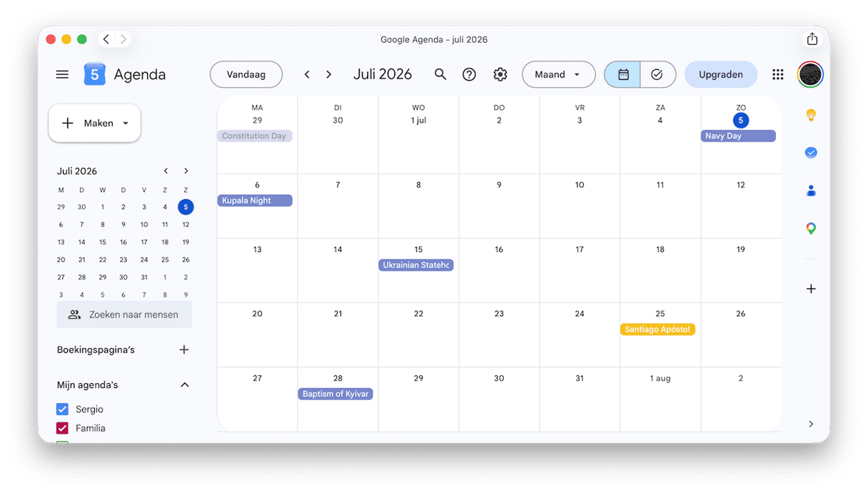Click date number 9 in month grid
Viewport: 868px width, 493px height.
pos(499,185)
